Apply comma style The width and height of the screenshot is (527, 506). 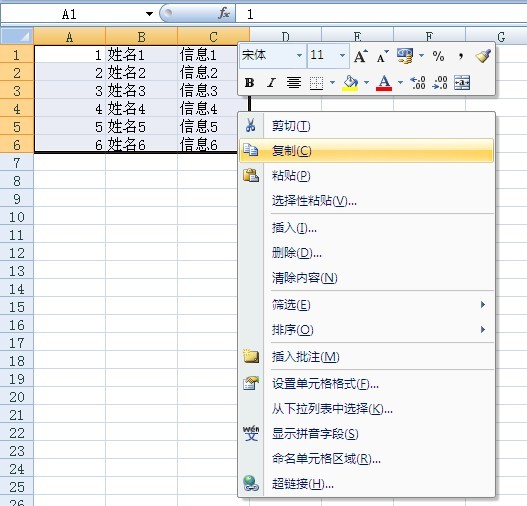461,56
